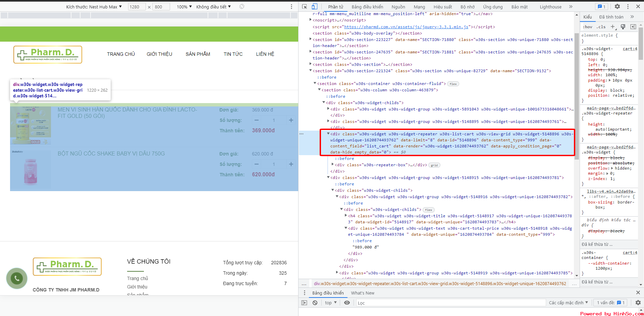Show more DevTools tabs via double chevron
This screenshot has width=644, height=316.
tap(571, 7)
